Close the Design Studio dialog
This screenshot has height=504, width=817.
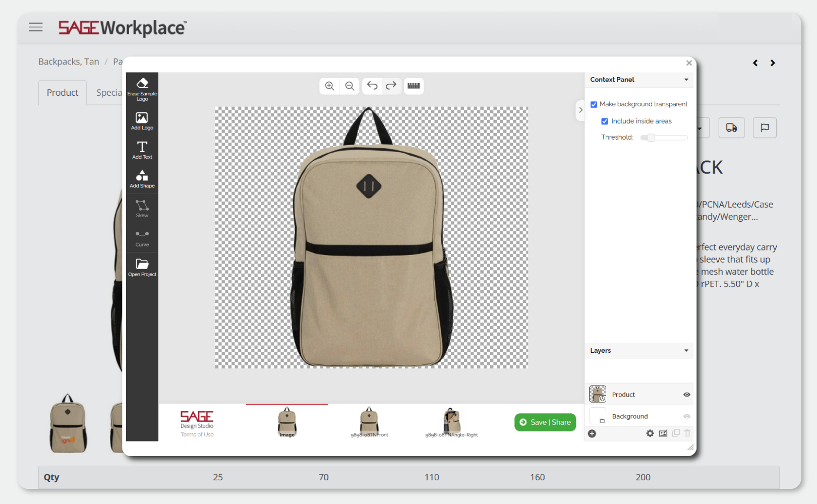(689, 63)
